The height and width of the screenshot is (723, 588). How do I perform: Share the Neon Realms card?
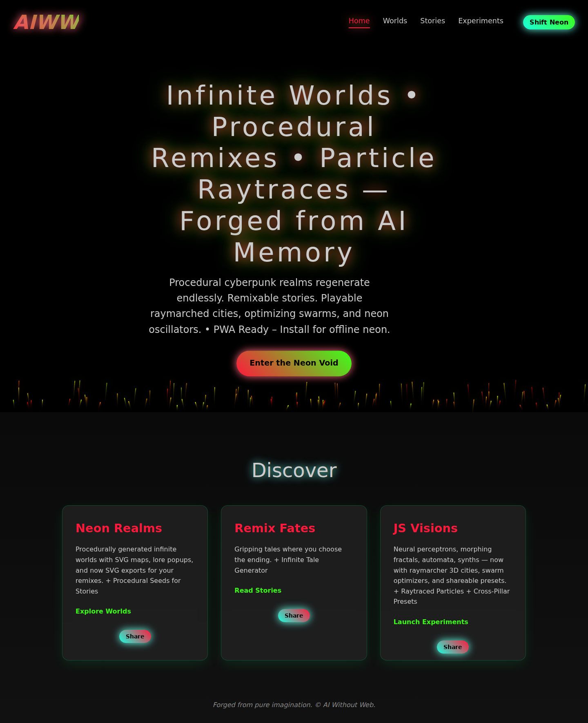pyautogui.click(x=135, y=636)
